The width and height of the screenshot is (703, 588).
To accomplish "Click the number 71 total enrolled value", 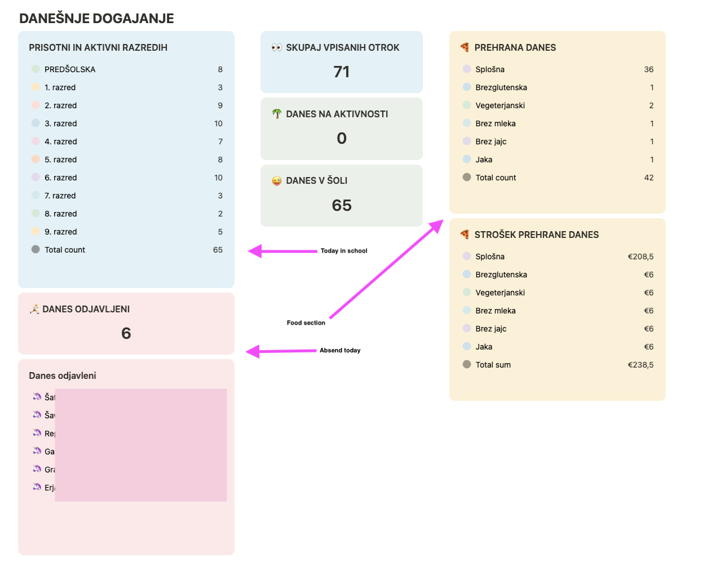I will [x=342, y=72].
